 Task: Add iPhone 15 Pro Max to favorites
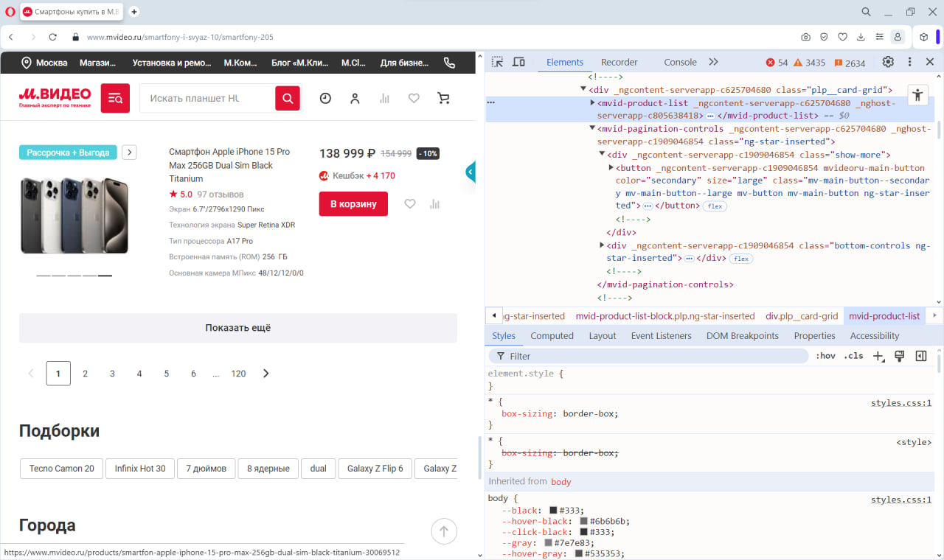click(410, 204)
